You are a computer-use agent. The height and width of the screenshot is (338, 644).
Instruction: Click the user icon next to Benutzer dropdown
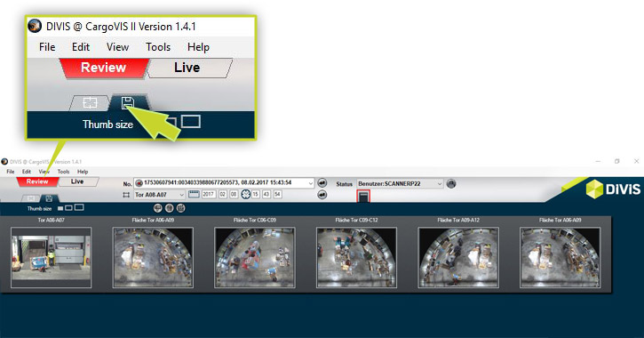pos(451,184)
